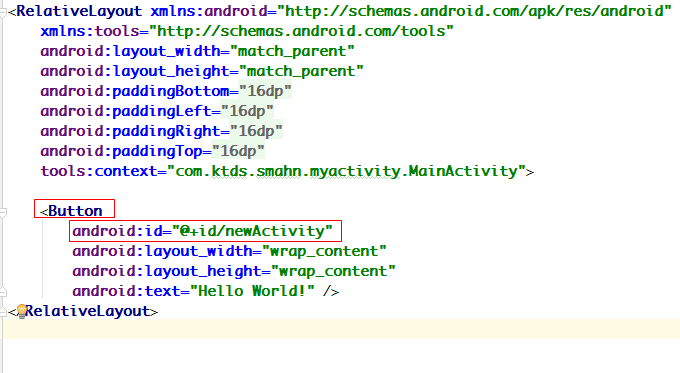Collapse the RelativeLayout opening fold marker
The image size is (680, 373).
pos(3,12)
